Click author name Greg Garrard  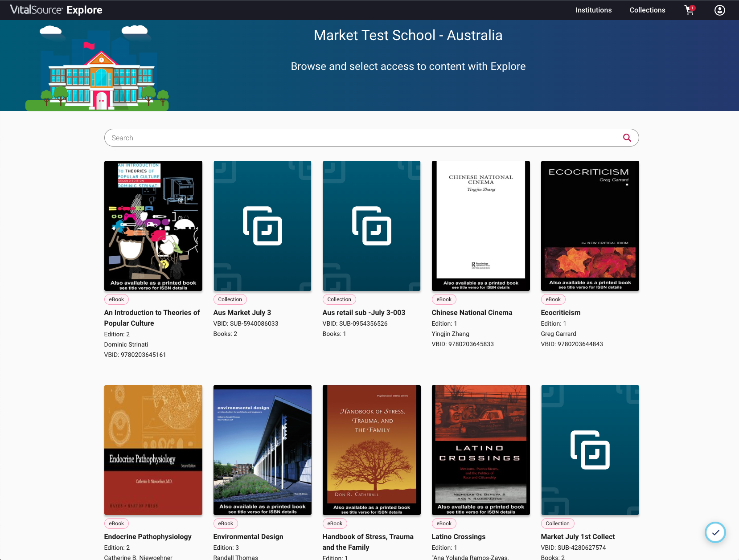click(558, 334)
